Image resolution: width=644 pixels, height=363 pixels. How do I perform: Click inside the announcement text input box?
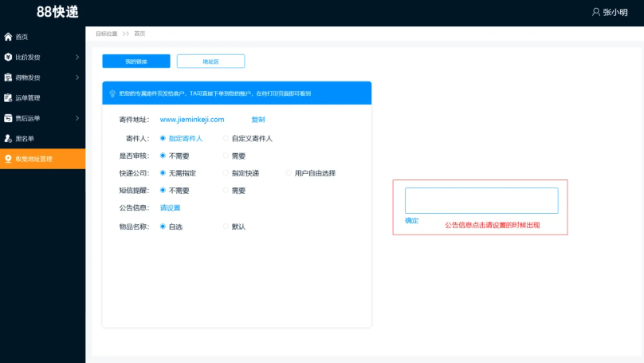pyautogui.click(x=481, y=200)
